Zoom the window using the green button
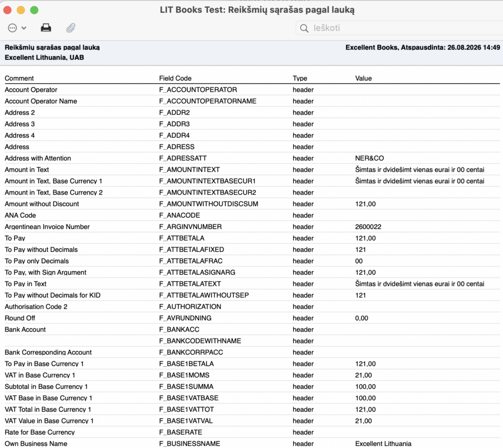This screenshot has height=448, width=503. (x=34, y=10)
